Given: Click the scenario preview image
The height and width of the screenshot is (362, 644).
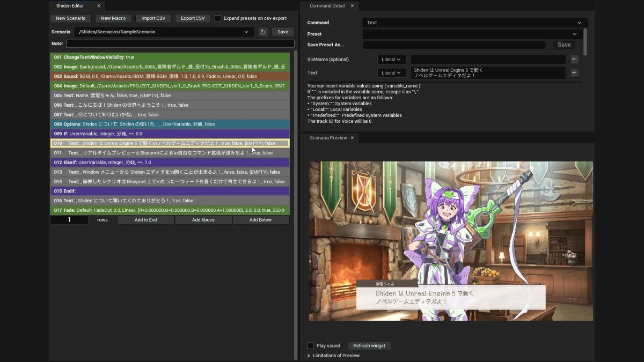Looking at the screenshot, I should 451,241.
